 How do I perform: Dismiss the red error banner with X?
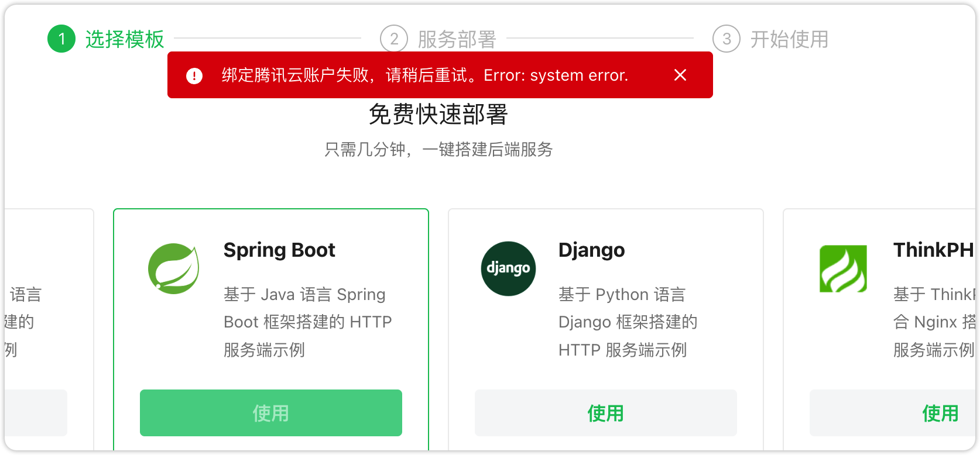680,75
